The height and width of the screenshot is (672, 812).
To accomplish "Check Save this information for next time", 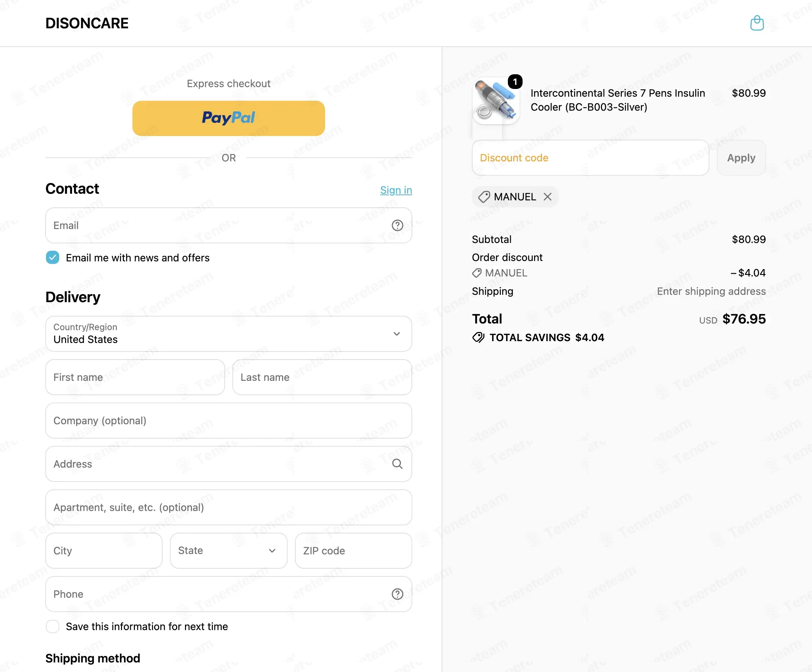I will 53,626.
